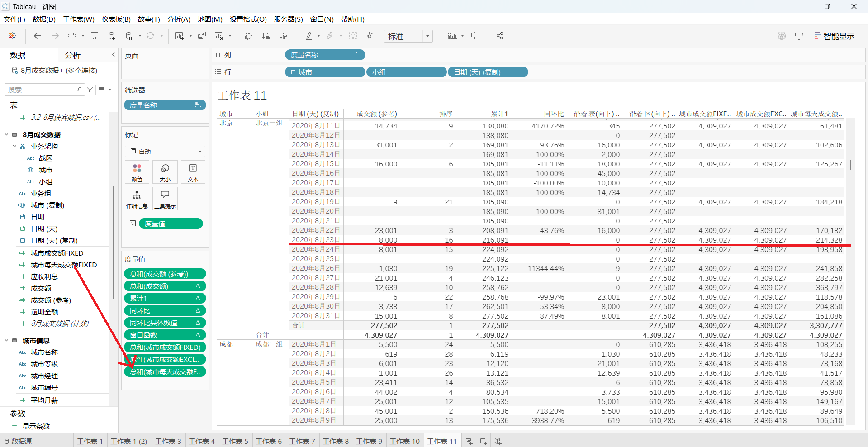The width and height of the screenshot is (868, 447).
Task: Collapse the 8月成交数据 table group
Action: pyautogui.click(x=7, y=134)
